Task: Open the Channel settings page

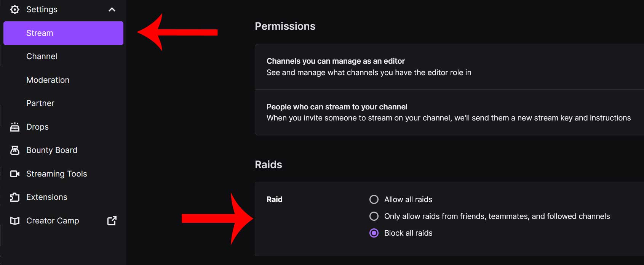Action: (x=42, y=56)
